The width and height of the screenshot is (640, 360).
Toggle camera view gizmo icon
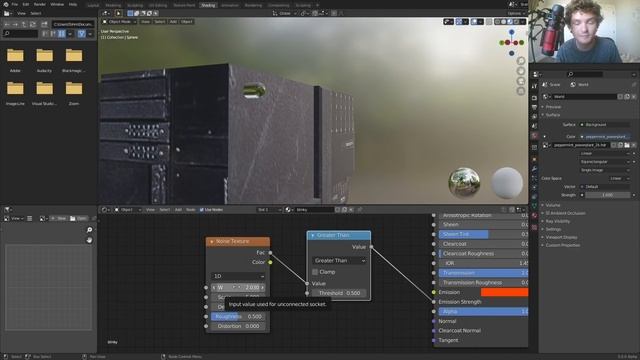point(521,81)
